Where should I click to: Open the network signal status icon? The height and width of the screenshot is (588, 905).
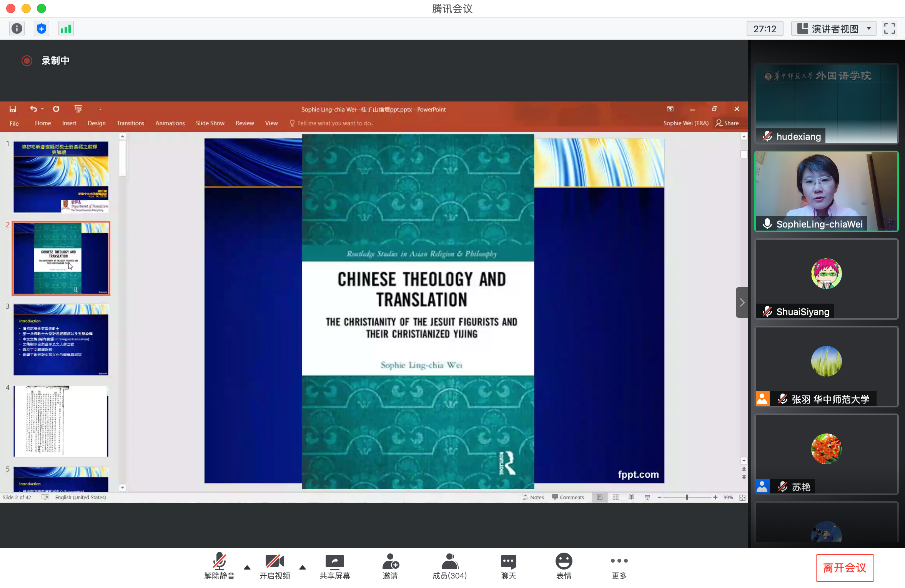click(x=66, y=28)
